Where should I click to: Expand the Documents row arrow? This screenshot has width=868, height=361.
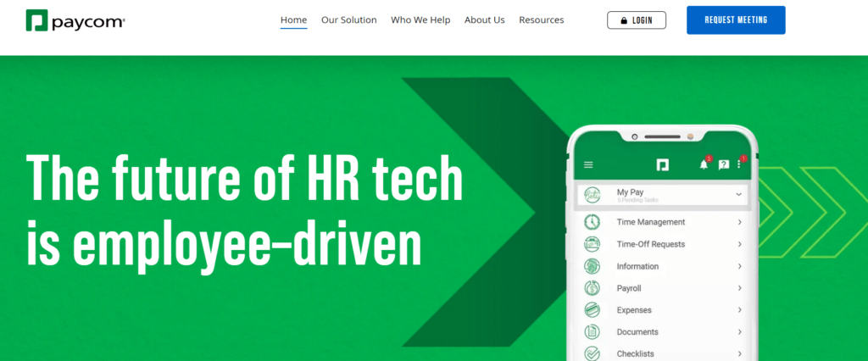(739, 332)
